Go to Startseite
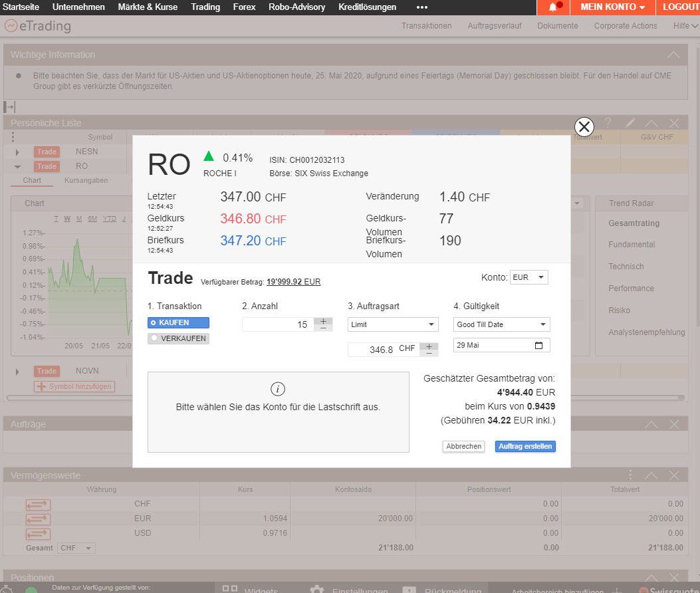Viewport: 700px width, 593px height. (21, 7)
